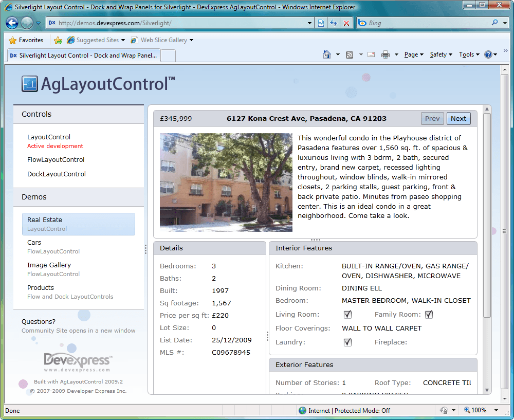
Task: Toggle the Family Room checkbox
Action: 429,315
